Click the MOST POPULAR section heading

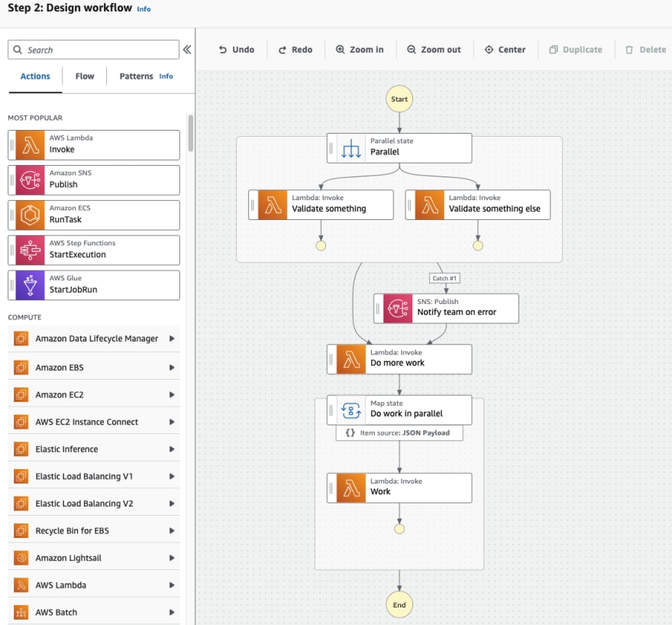35,118
